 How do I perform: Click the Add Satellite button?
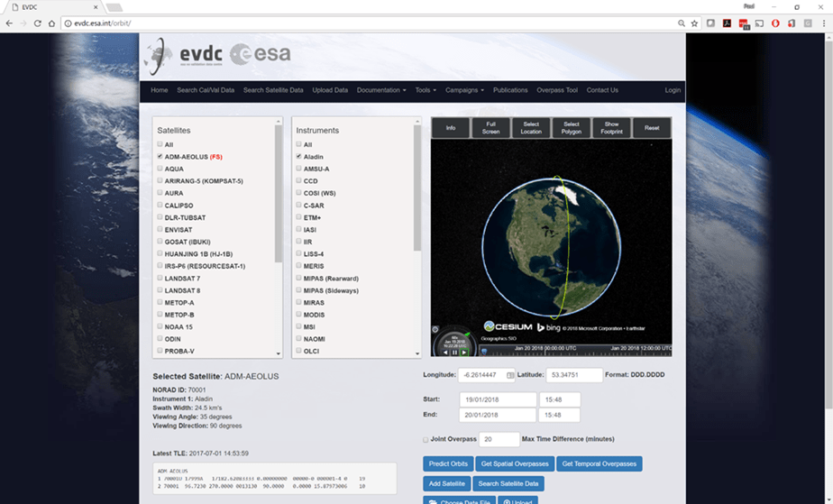tap(447, 483)
